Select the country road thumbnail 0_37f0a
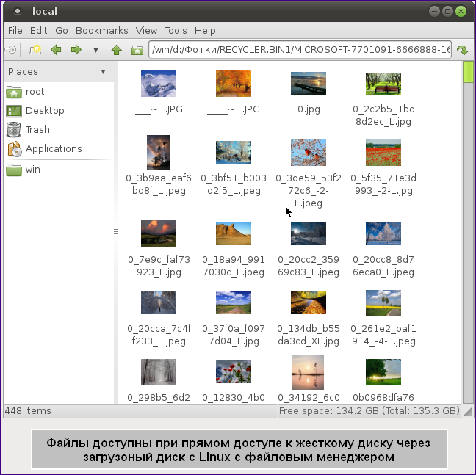 234,302
